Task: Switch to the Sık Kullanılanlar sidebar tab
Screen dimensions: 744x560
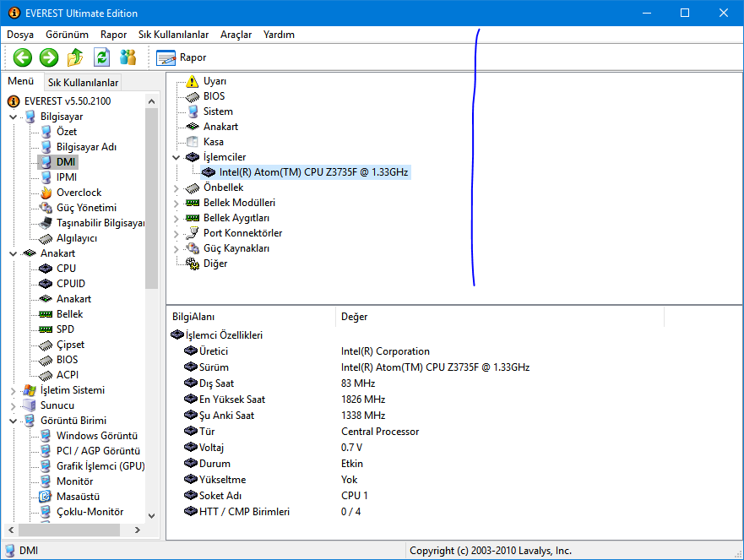Action: [83, 83]
